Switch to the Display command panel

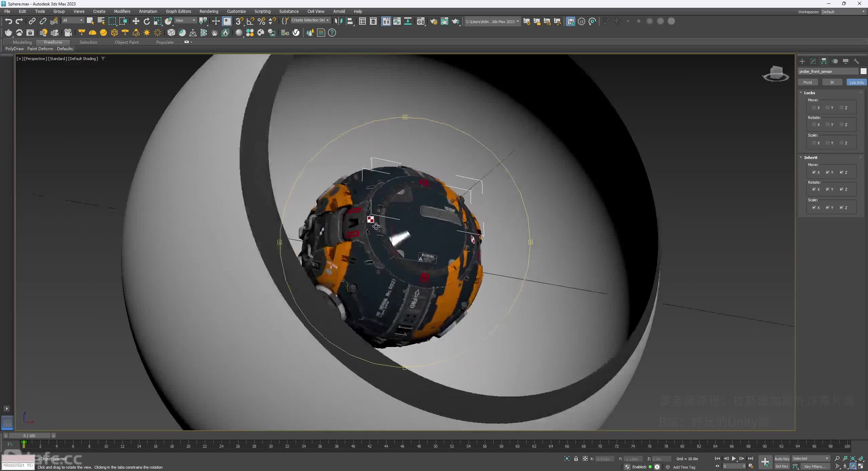pyautogui.click(x=846, y=61)
